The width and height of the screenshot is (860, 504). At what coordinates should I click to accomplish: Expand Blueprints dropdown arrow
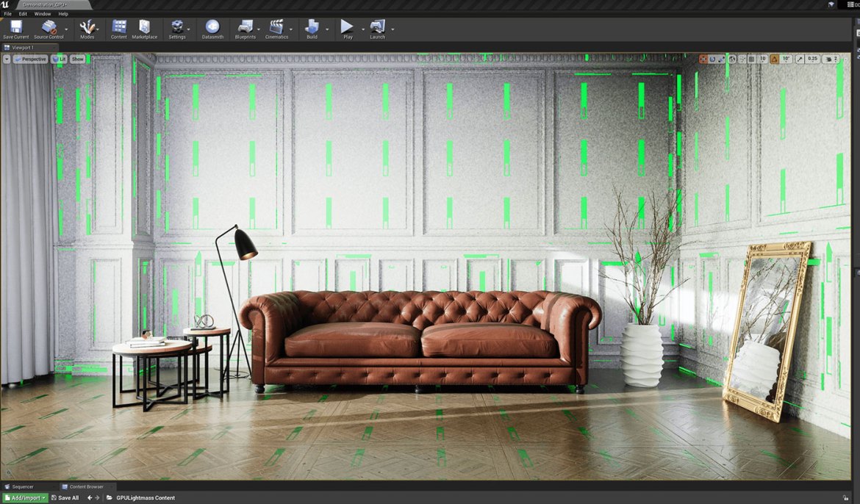[x=258, y=29]
